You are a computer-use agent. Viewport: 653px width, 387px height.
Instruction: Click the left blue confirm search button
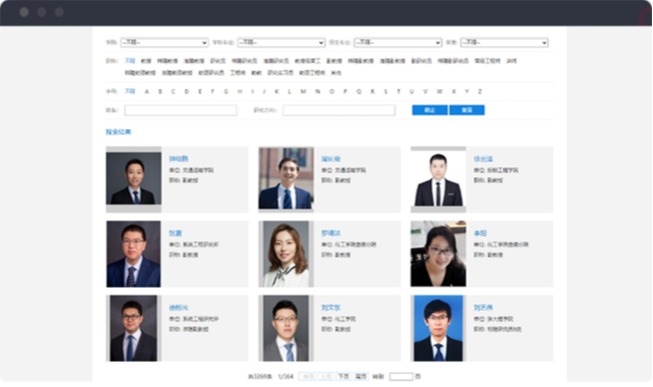[x=430, y=110]
